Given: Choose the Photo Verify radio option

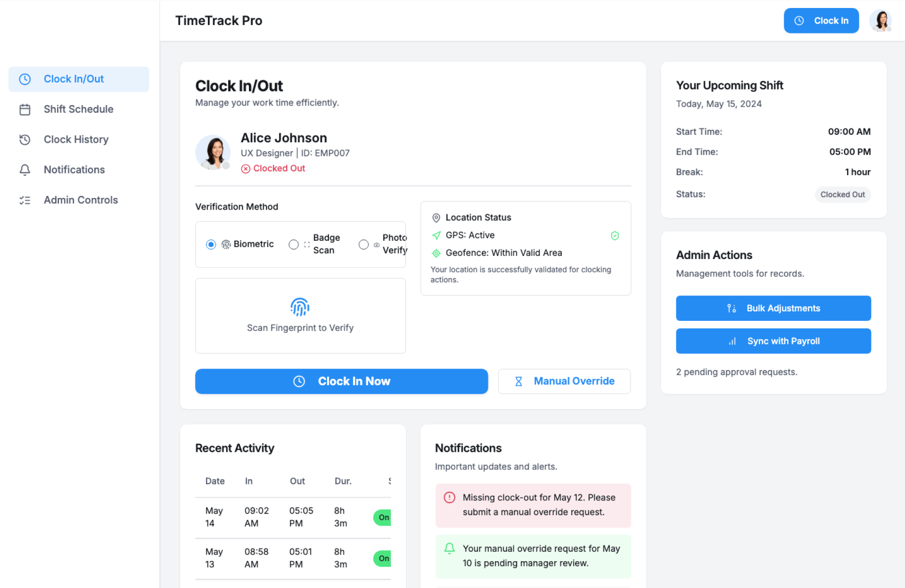Looking at the screenshot, I should pyautogui.click(x=363, y=244).
